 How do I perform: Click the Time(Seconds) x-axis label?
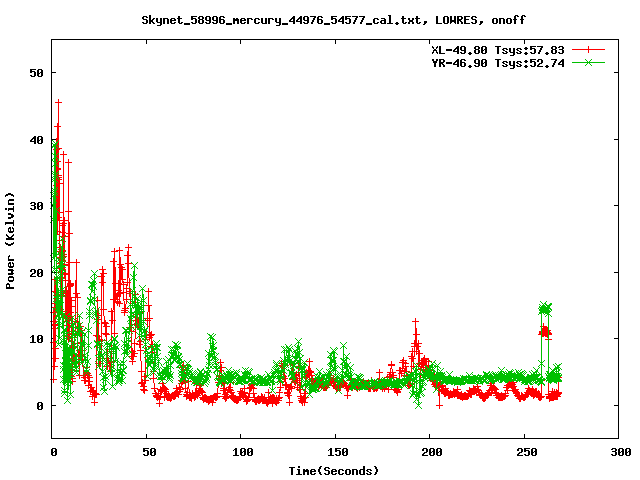333,471
